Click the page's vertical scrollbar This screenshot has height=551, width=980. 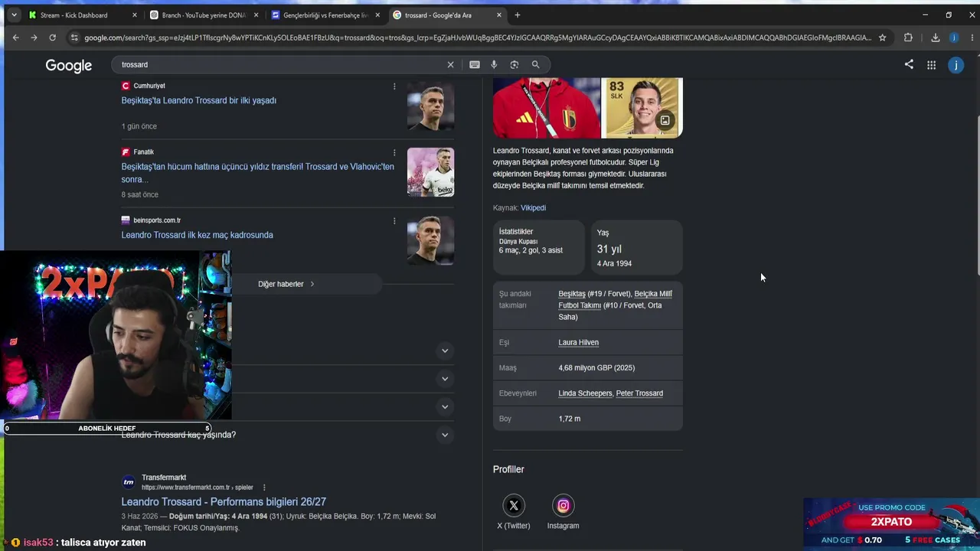pos(976,195)
